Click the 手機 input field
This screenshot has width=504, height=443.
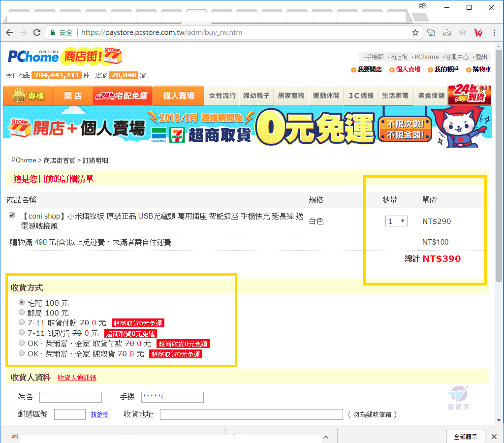tap(173, 397)
